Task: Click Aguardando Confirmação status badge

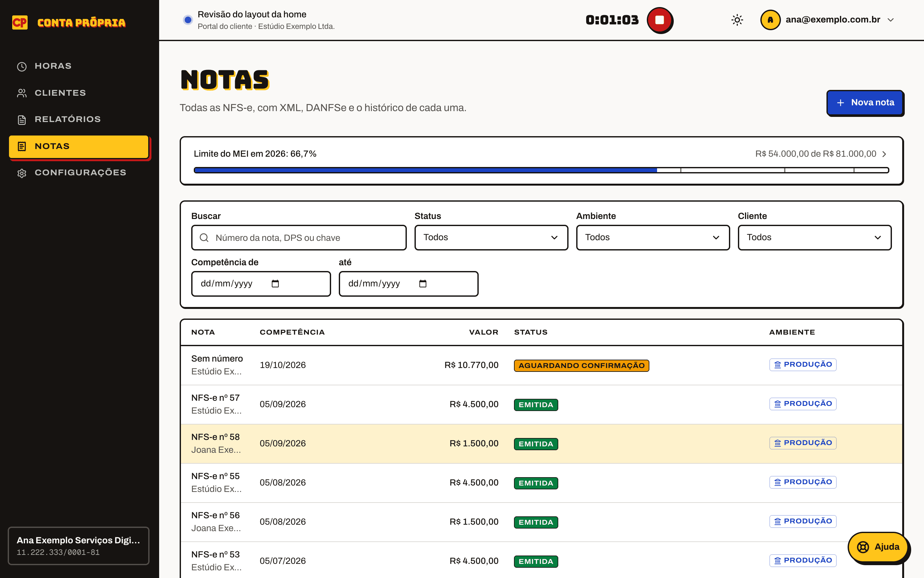Action: (581, 365)
